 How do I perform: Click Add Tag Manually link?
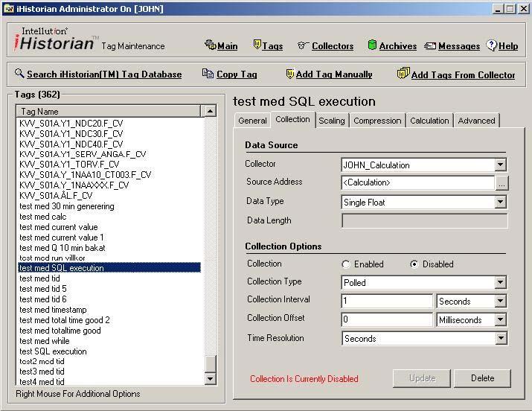click(334, 74)
